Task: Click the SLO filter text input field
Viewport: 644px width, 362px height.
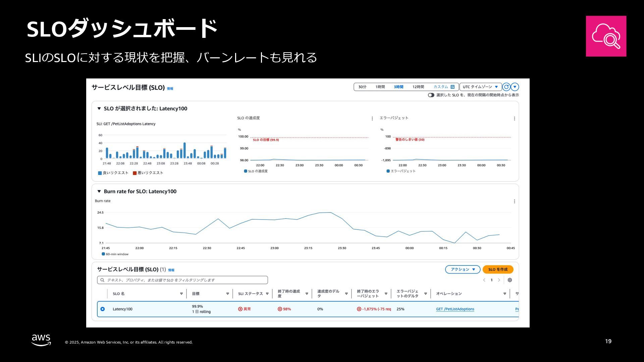Action: (184, 280)
